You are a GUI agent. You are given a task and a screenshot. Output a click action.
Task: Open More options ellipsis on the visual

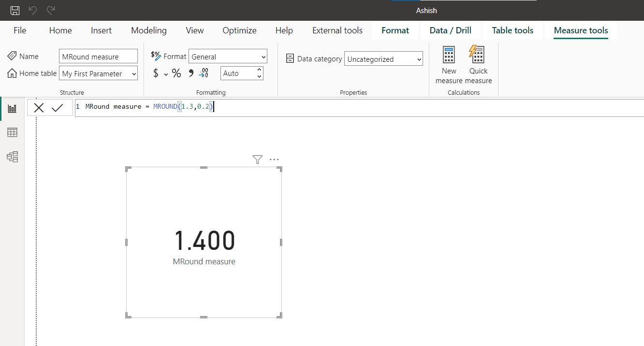[274, 159]
